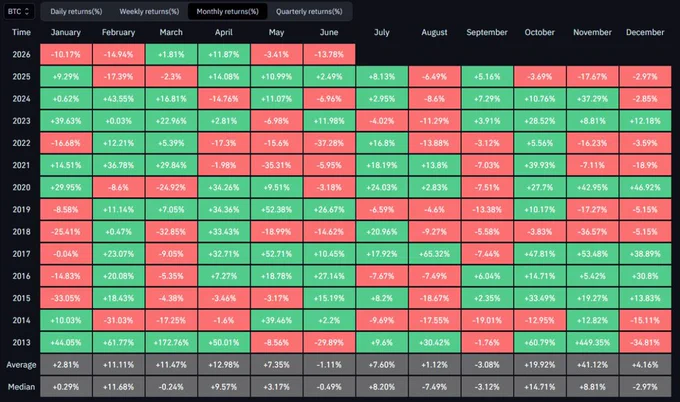Click the 2025 February cell -17.39%
The height and width of the screenshot is (402, 680).
coord(118,76)
